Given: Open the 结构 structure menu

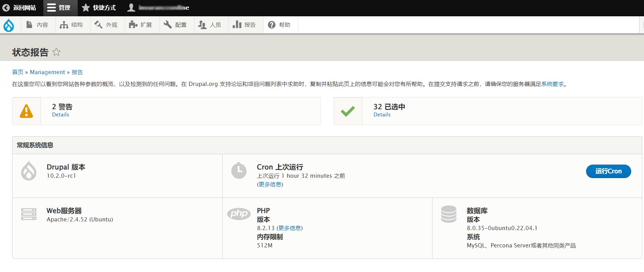Looking at the screenshot, I should point(73,25).
